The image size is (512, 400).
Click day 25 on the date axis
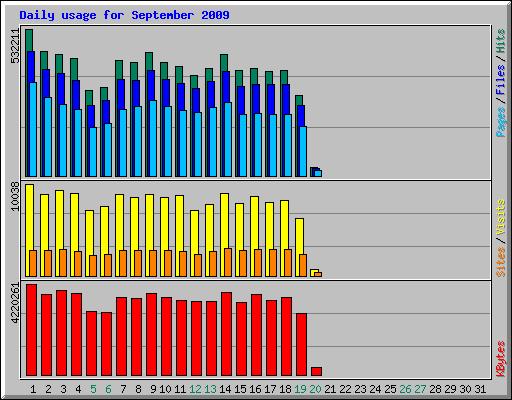coord(390,389)
